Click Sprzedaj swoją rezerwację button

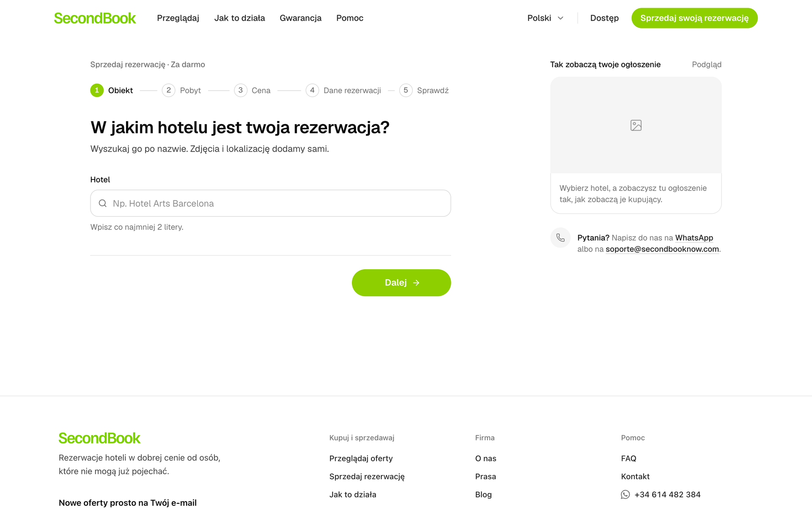coord(694,18)
